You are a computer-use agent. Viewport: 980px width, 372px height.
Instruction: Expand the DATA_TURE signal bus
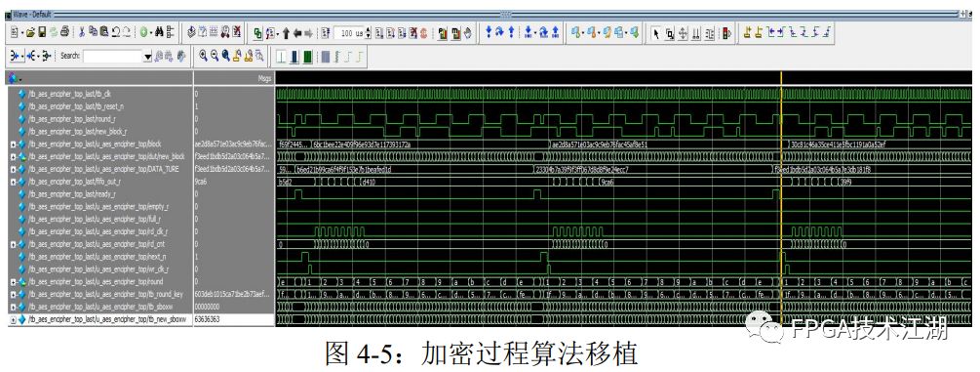click(14, 169)
